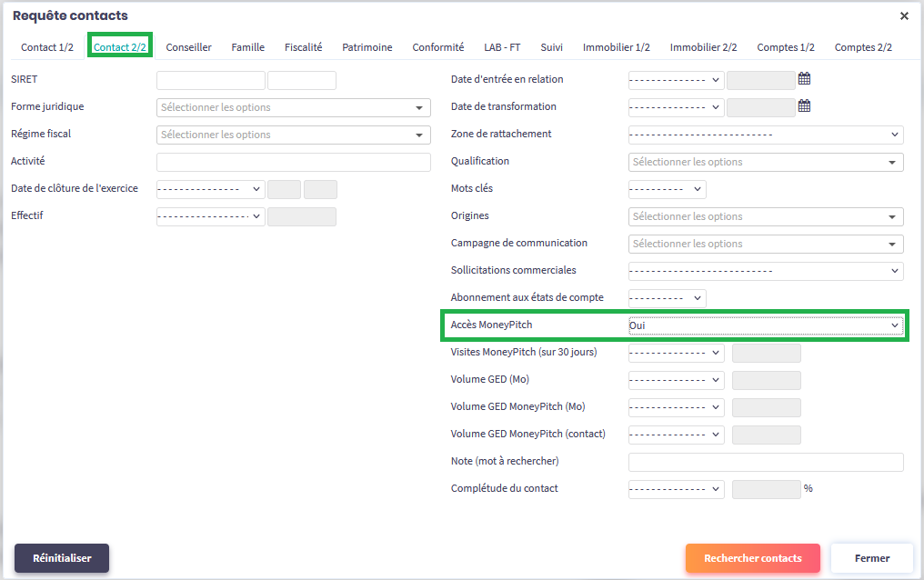Open calendar for Date d'entrée en relation
This screenshot has width=924, height=580.
pos(804,79)
